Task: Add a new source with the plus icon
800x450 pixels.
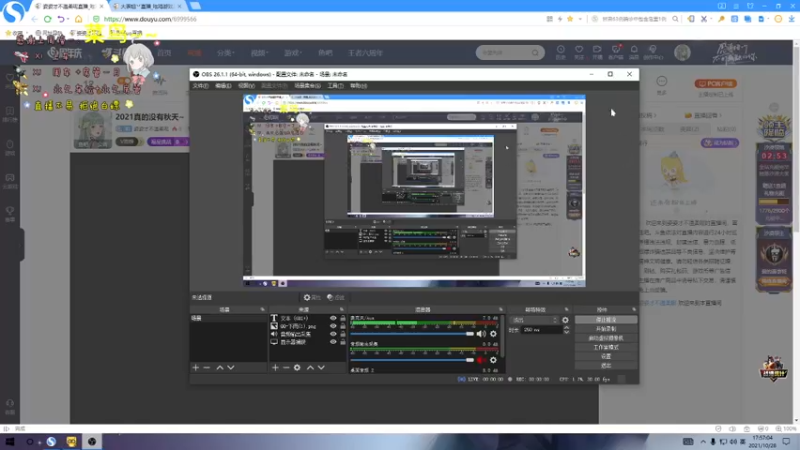Action: (276, 367)
